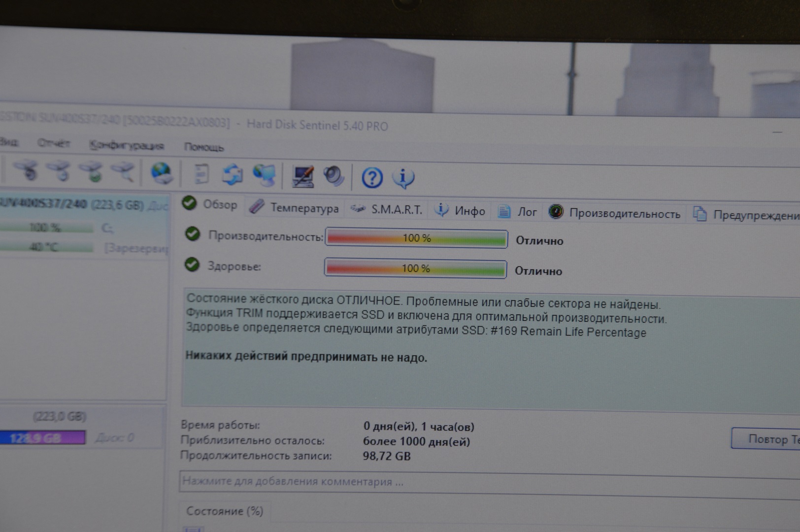
Task: Open the report document toolbar icon
Action: pyautogui.click(x=201, y=174)
